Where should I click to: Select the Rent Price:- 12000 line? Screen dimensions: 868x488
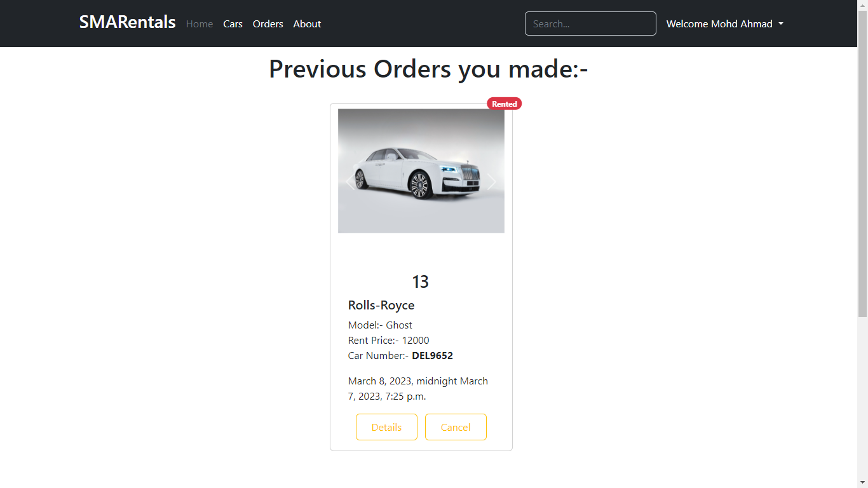[x=389, y=340]
